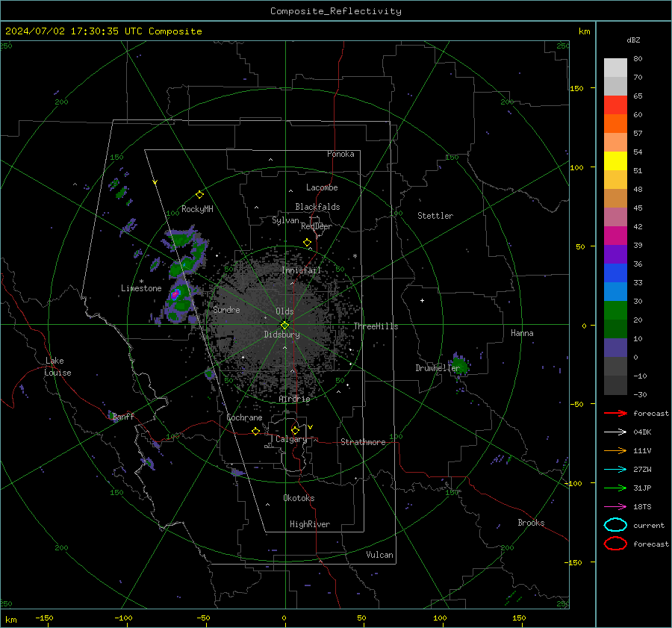Click the Sundre city label
Screen dimensions: 672x628
[x=226, y=310]
